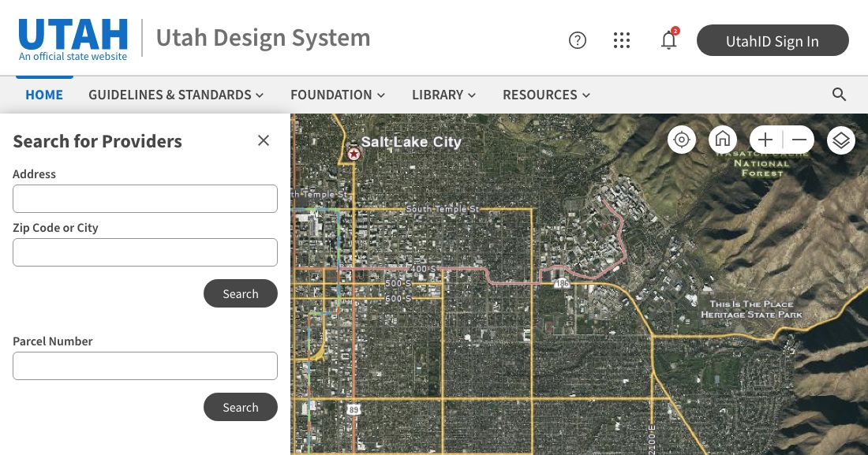Click the help question mark icon

[x=577, y=39]
